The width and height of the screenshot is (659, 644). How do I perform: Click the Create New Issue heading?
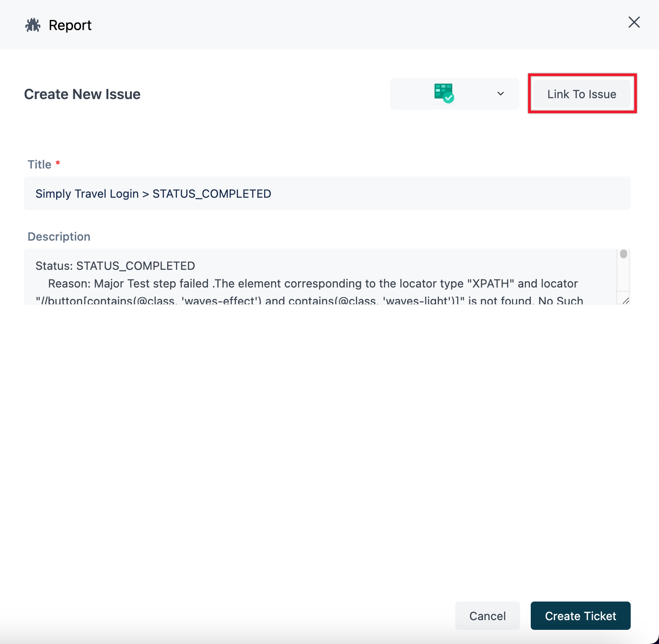[x=82, y=94]
